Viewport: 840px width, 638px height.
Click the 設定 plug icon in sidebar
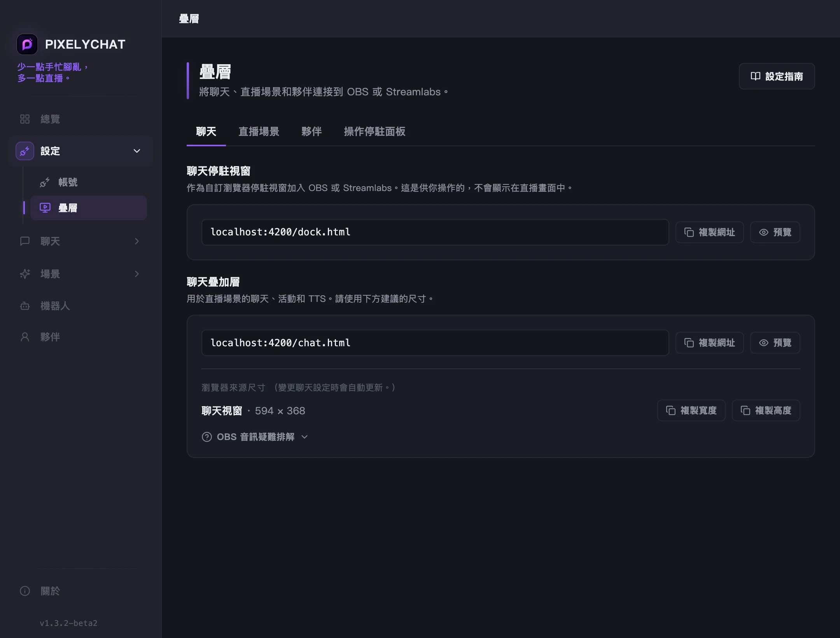pos(25,151)
